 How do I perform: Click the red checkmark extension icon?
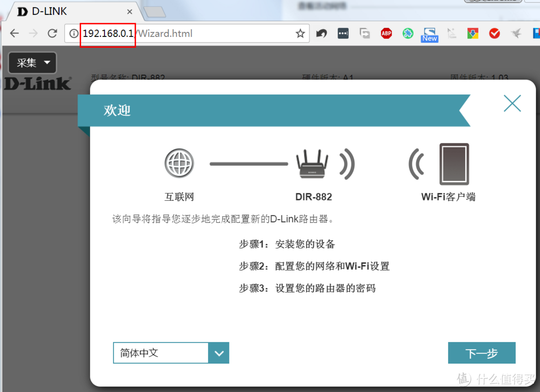(x=494, y=33)
